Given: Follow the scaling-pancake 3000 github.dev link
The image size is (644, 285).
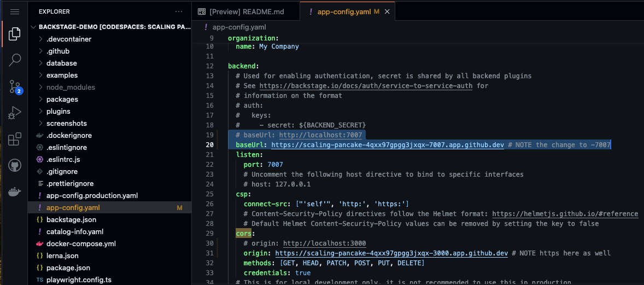Looking at the screenshot, I should (391, 253).
